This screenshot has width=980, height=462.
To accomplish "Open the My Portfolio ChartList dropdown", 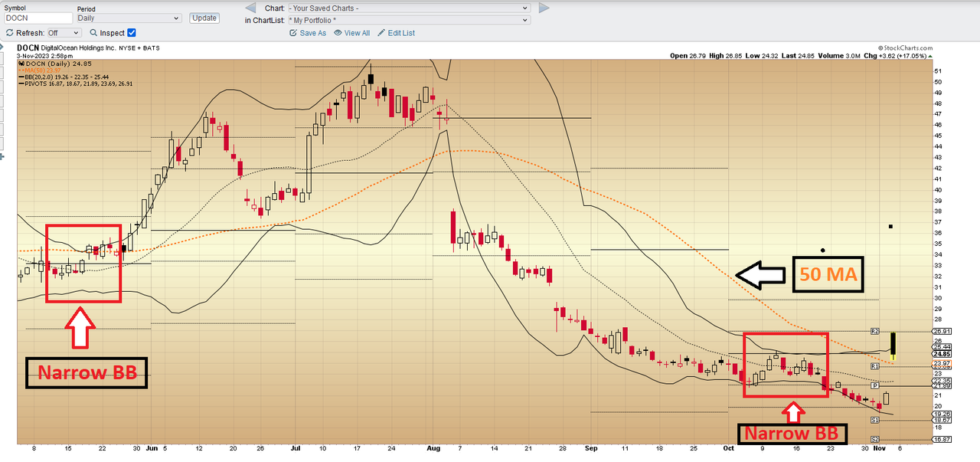I will click(x=409, y=20).
